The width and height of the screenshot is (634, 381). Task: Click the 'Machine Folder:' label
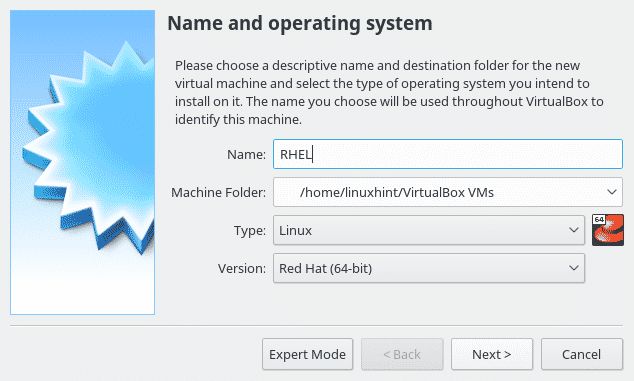coord(218,193)
